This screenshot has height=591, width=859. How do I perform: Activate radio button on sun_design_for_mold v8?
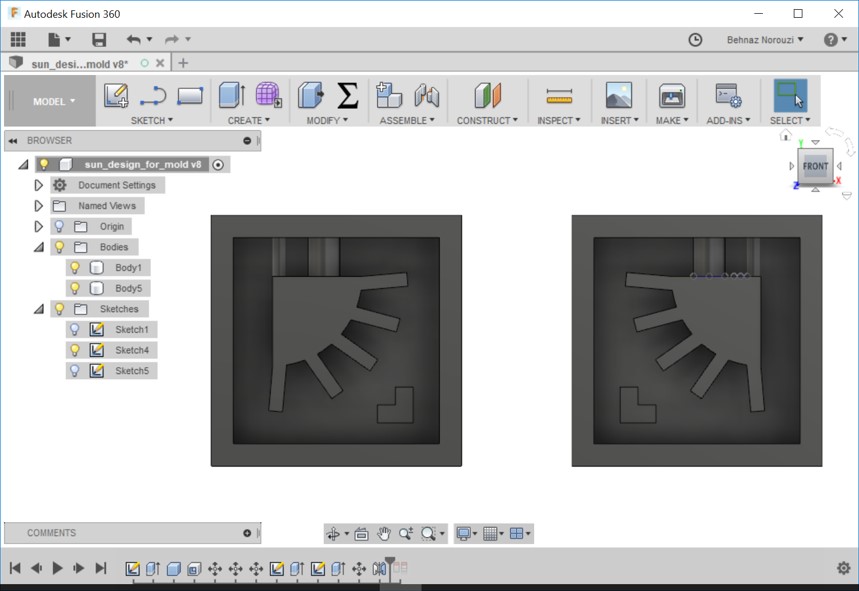tap(218, 164)
